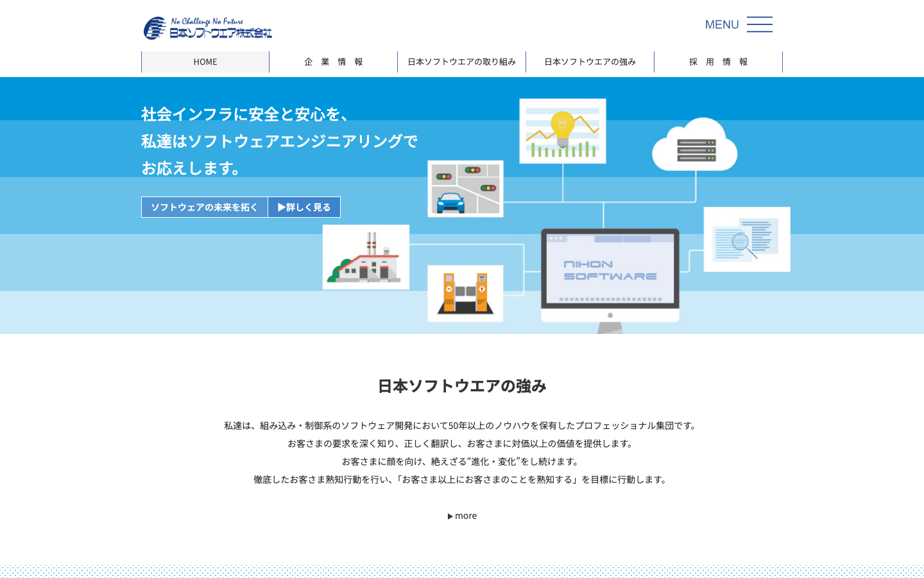Click the ソフトウェアの未来を拓く banner button
Screen dimensions: 924x578
point(205,207)
